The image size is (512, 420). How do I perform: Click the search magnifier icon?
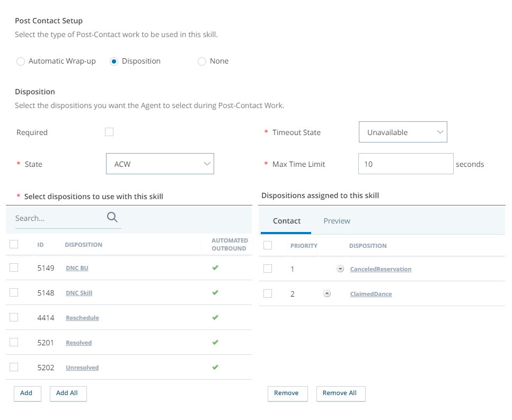(x=112, y=217)
